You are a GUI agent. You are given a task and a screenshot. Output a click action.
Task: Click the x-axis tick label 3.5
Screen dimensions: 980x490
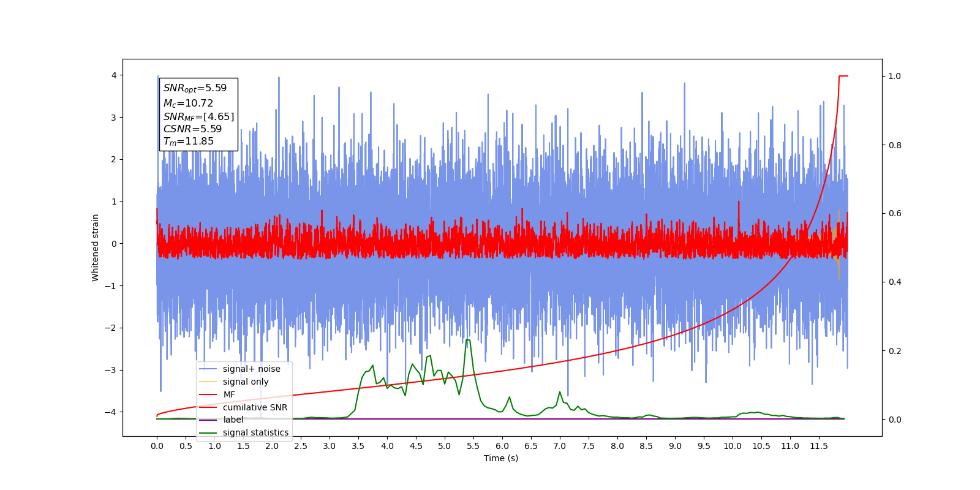coord(358,446)
